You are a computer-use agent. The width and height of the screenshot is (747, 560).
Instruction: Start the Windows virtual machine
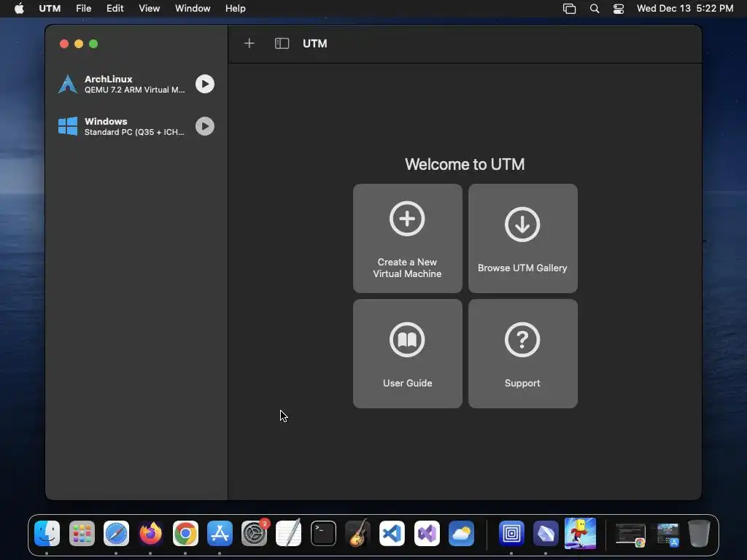point(205,126)
